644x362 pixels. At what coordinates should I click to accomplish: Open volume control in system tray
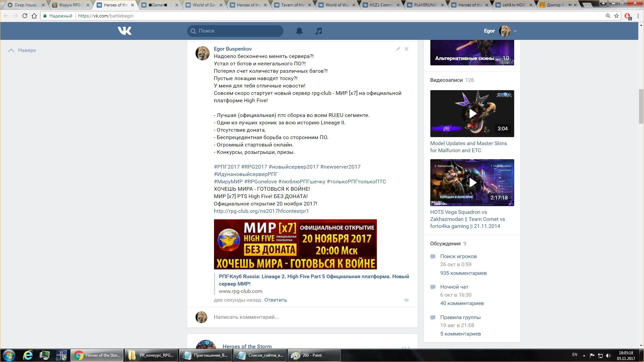(608, 355)
